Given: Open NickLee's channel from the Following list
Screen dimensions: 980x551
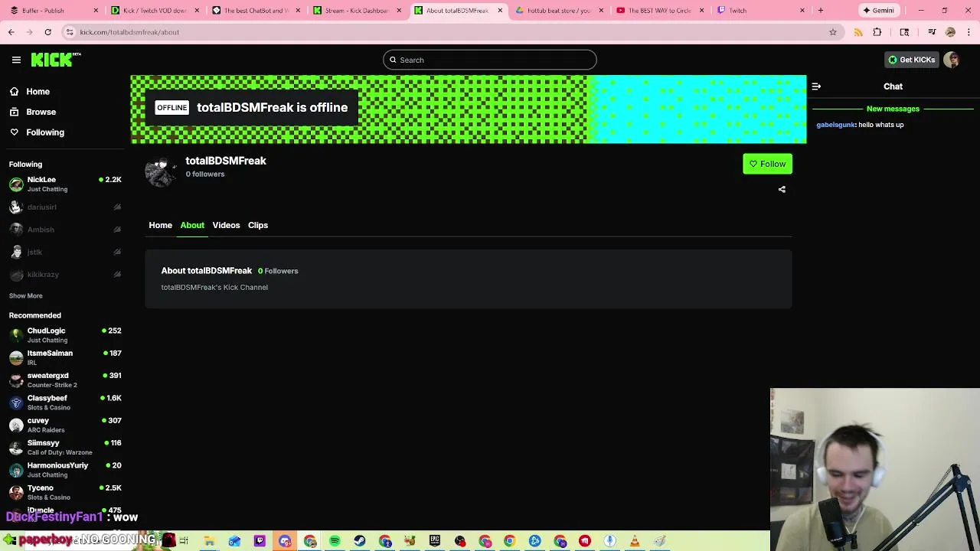Looking at the screenshot, I should tap(65, 184).
